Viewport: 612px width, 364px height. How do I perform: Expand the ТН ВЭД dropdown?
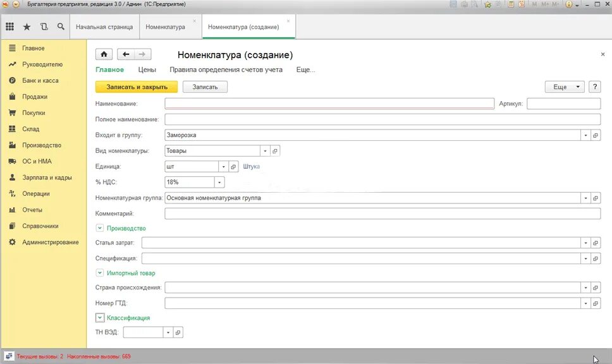(x=168, y=332)
